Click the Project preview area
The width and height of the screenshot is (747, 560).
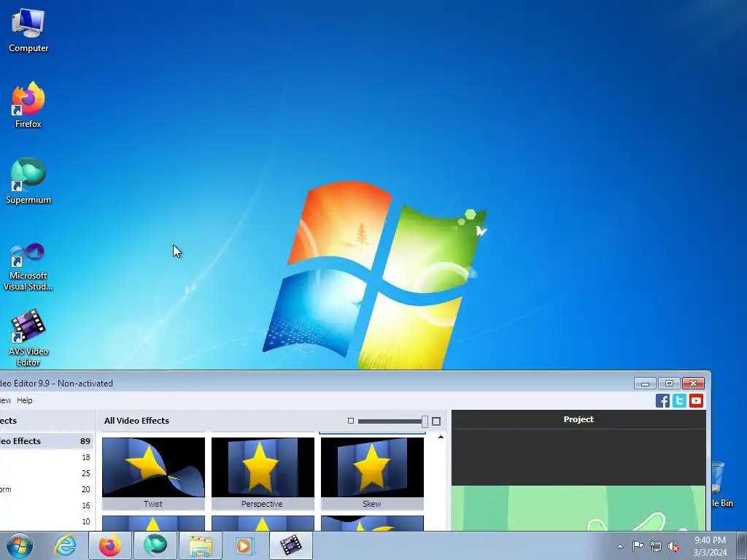click(x=578, y=480)
